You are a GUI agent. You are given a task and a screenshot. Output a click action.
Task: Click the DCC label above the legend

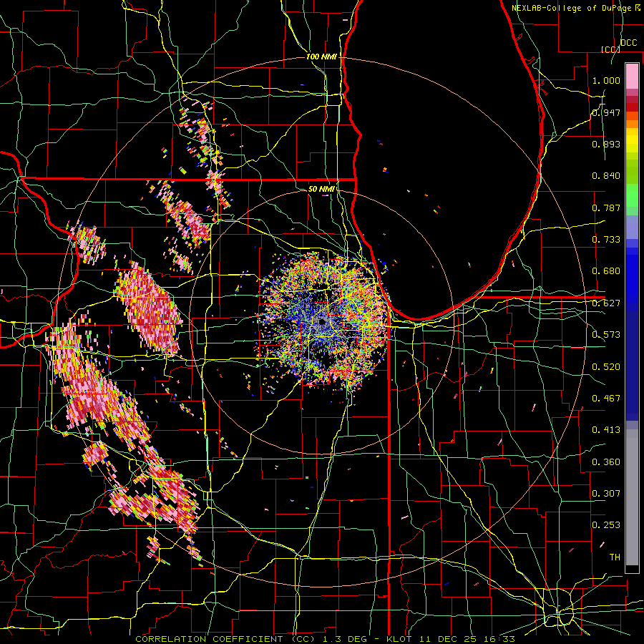tap(629, 43)
